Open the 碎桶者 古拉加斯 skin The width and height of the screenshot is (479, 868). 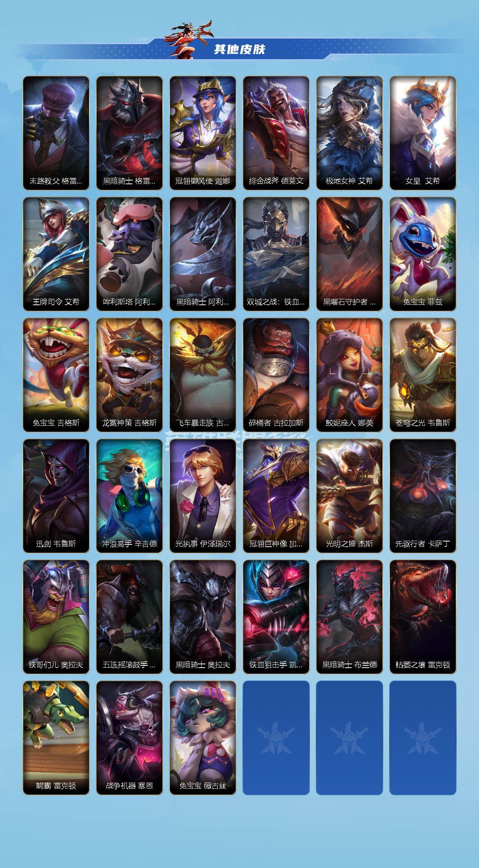click(x=276, y=375)
